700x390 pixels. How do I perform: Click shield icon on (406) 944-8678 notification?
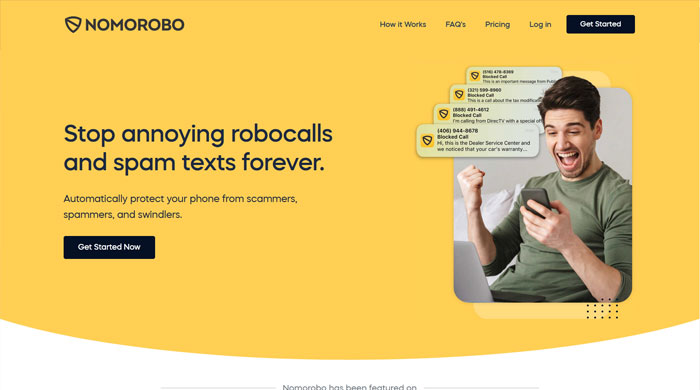(x=427, y=141)
